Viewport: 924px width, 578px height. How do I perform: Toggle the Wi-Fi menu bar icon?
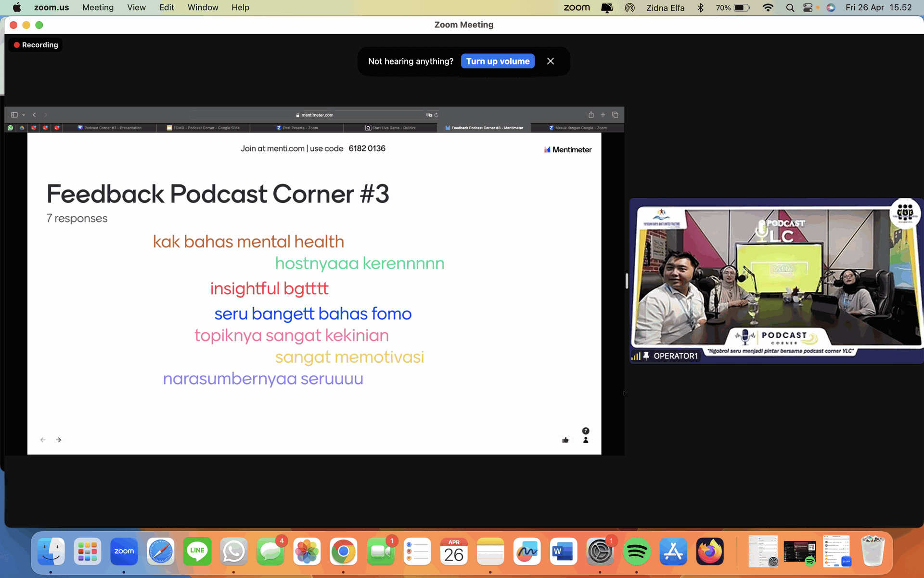768,7
